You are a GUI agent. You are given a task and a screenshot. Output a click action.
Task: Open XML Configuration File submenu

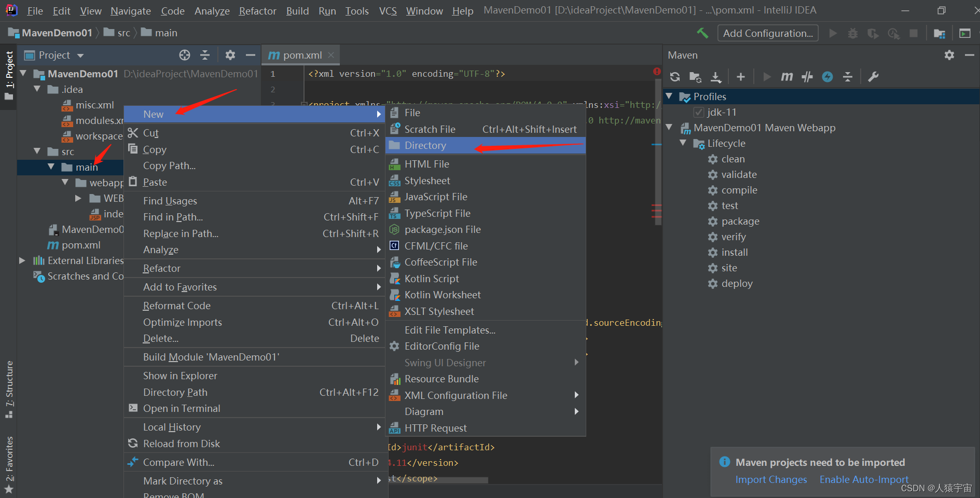[x=486, y=396]
